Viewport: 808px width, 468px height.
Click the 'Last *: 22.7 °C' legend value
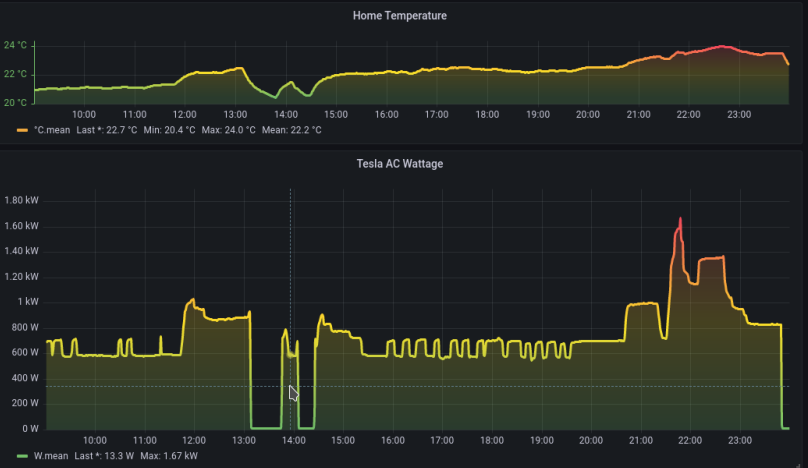[107, 130]
